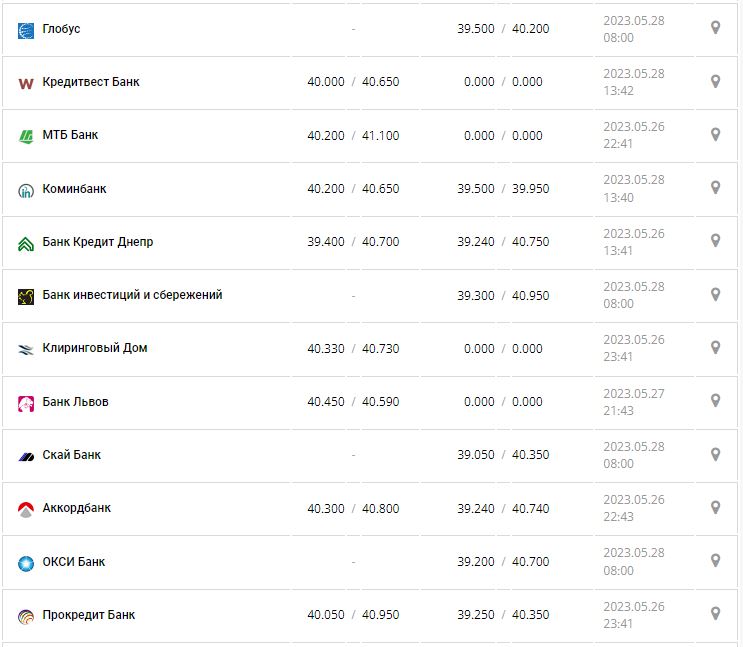Screen dimensions: 743x647
Task: Click Клиринговый Дом location pin
Action: tap(715, 347)
